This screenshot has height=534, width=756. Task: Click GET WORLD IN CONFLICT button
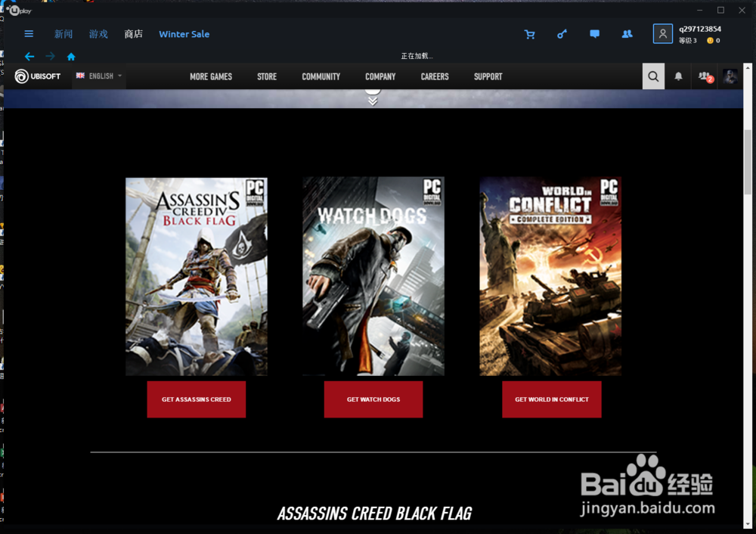[x=552, y=399]
